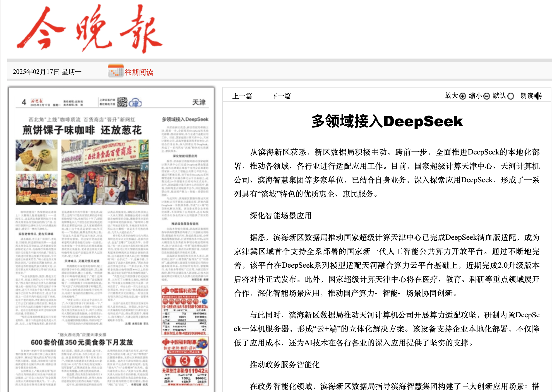The width and height of the screenshot is (557, 392).
Task: Go to previous article 上一篇
Action: point(242,96)
